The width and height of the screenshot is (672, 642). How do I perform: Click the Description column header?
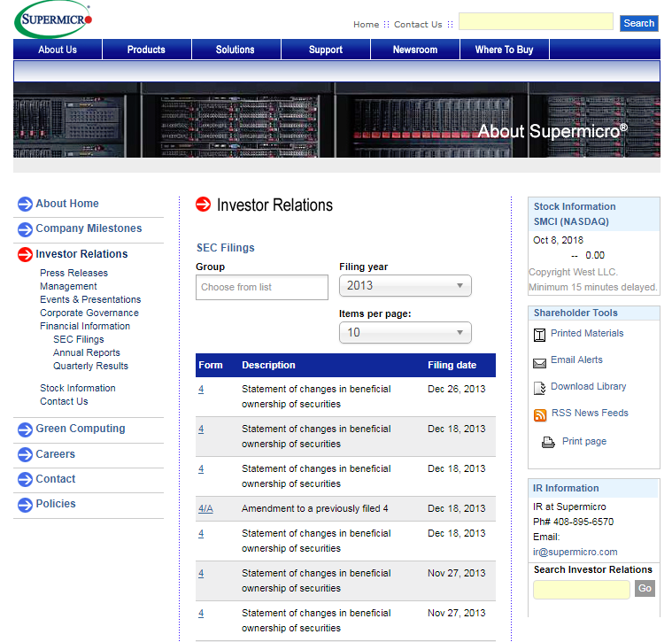(x=269, y=365)
